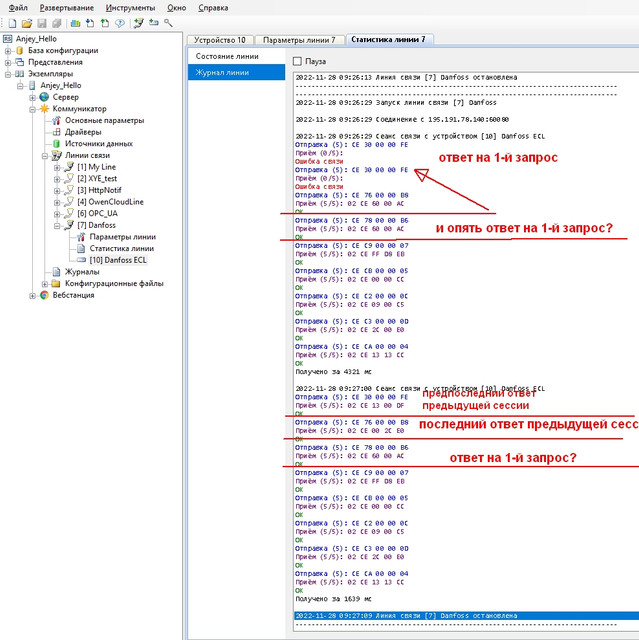Select Параметры линии tree item

point(122,237)
